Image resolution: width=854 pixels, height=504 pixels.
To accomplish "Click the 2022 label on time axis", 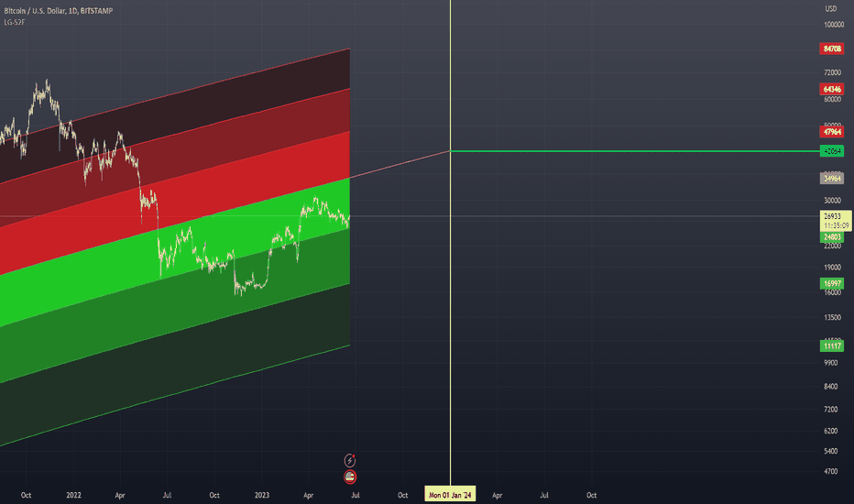I will click(73, 495).
